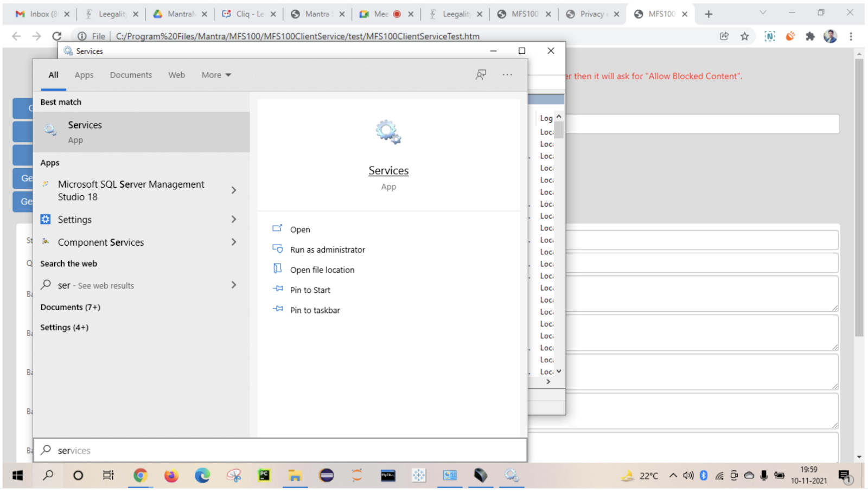This screenshot has height=493, width=868.
Task: Click the Services title link in preview pane
Action: point(388,170)
